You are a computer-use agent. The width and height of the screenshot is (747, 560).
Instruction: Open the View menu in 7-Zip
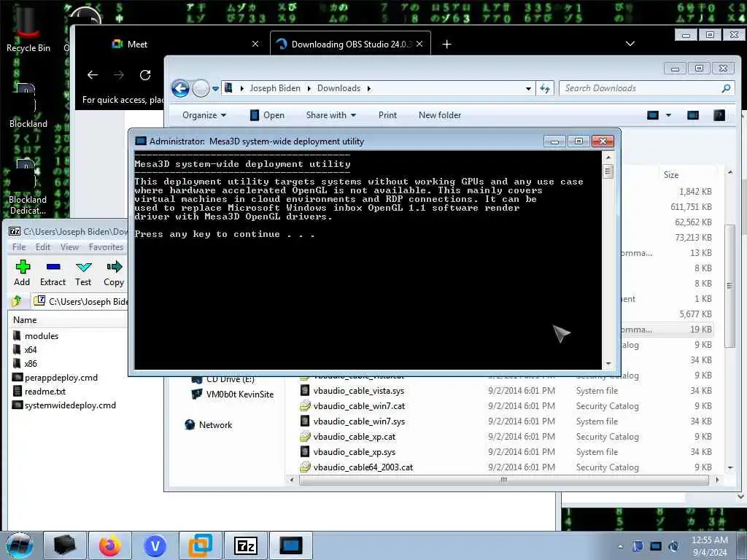click(x=69, y=247)
